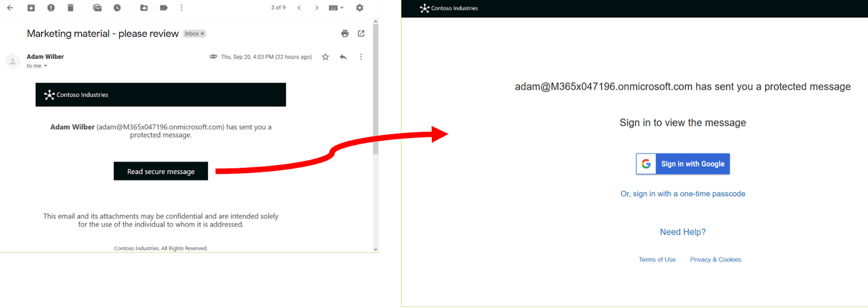Show recipient details next to 'to me'
Screen dimensions: 868x308
click(46, 66)
